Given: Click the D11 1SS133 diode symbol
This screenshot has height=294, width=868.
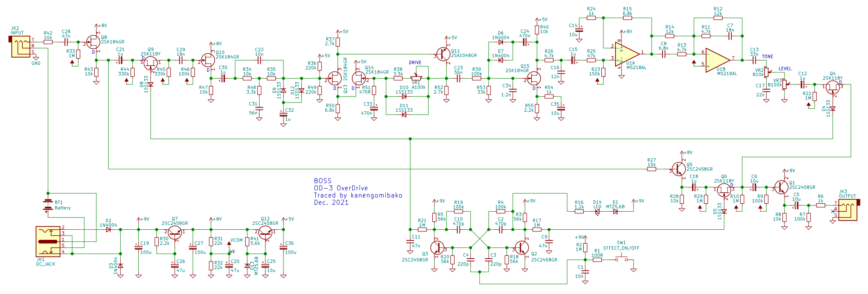Looking at the screenshot, I should [404, 114].
